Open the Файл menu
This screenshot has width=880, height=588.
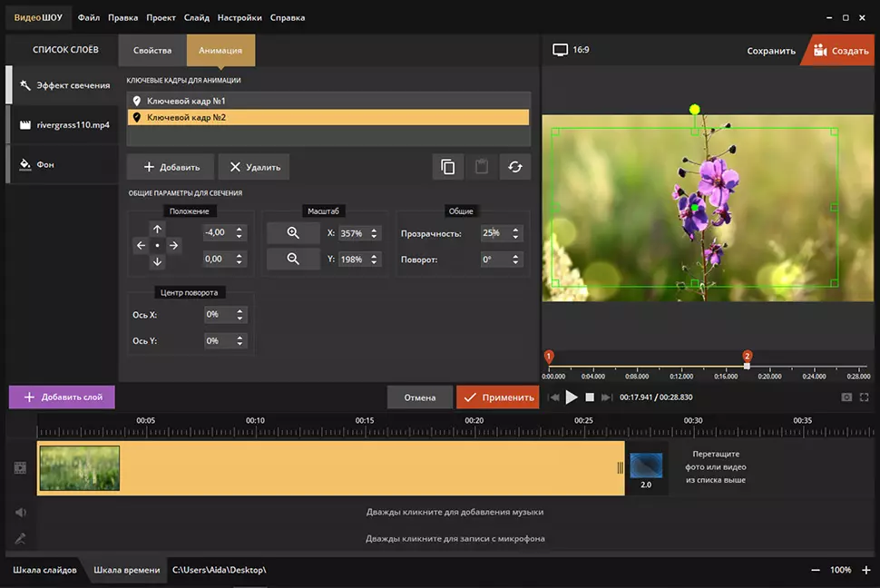click(x=89, y=17)
